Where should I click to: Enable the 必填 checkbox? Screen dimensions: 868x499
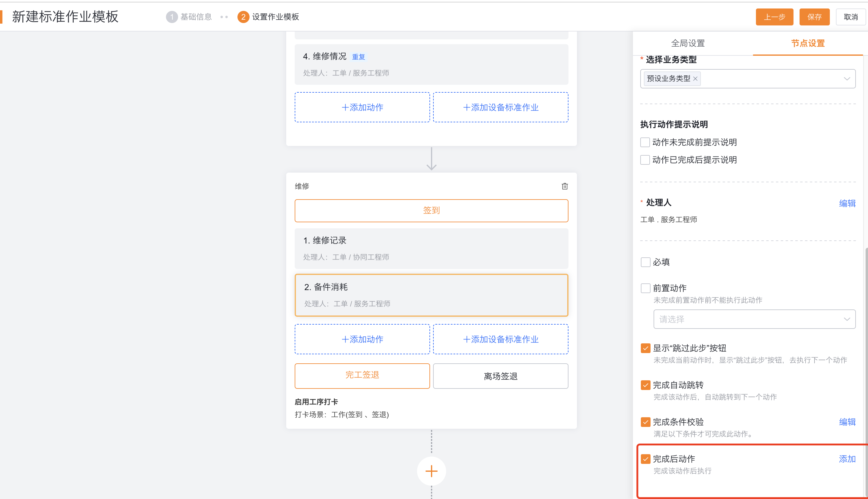pyautogui.click(x=645, y=262)
